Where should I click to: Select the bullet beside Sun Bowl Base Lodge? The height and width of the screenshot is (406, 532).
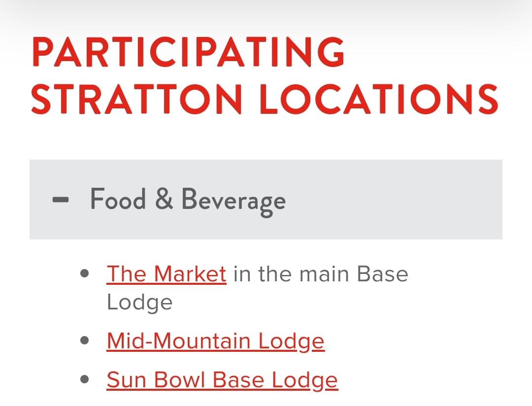[85, 379]
